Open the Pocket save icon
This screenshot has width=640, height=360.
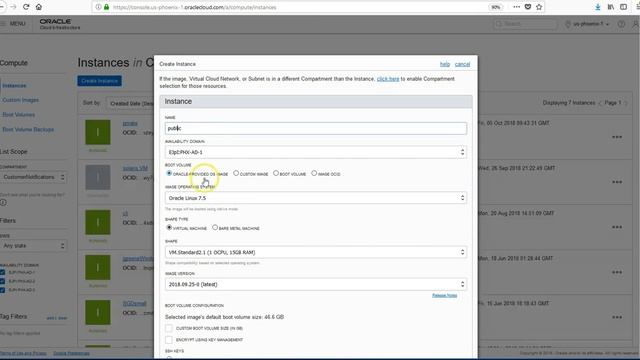(x=528, y=7)
